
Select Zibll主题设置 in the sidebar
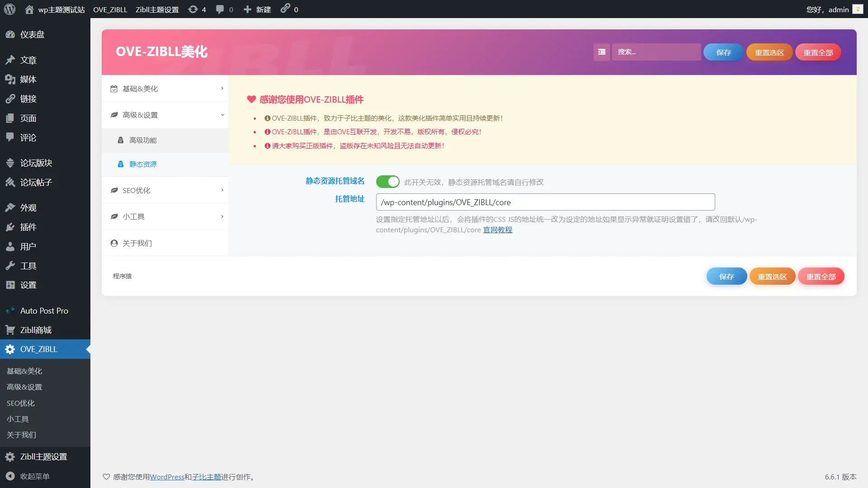43,456
